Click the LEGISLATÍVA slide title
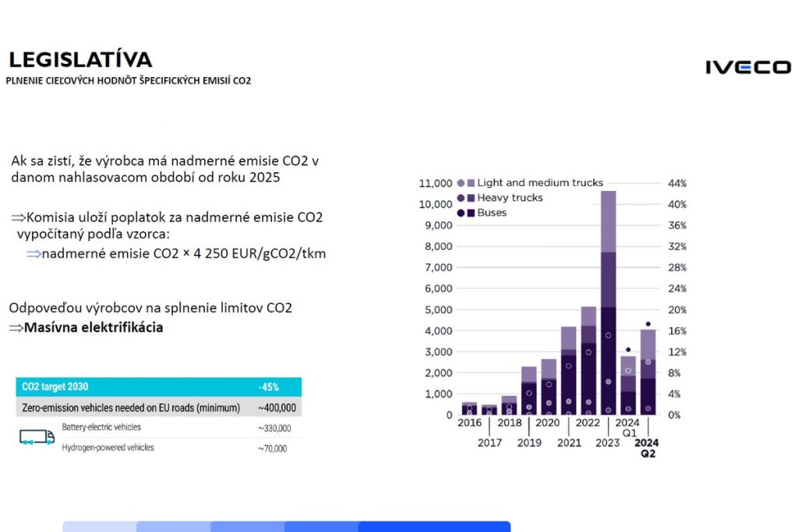 pyautogui.click(x=80, y=60)
